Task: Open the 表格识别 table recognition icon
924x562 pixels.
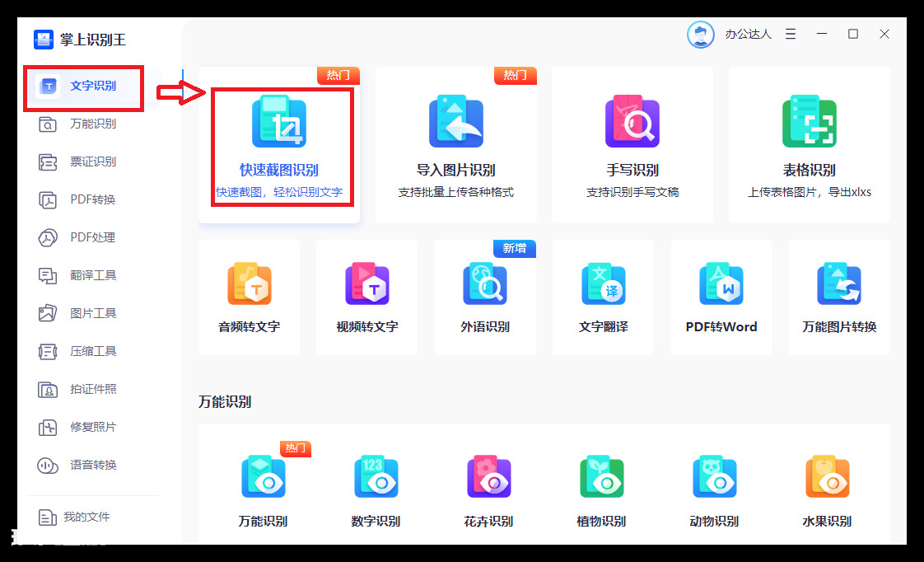Action: click(x=809, y=121)
